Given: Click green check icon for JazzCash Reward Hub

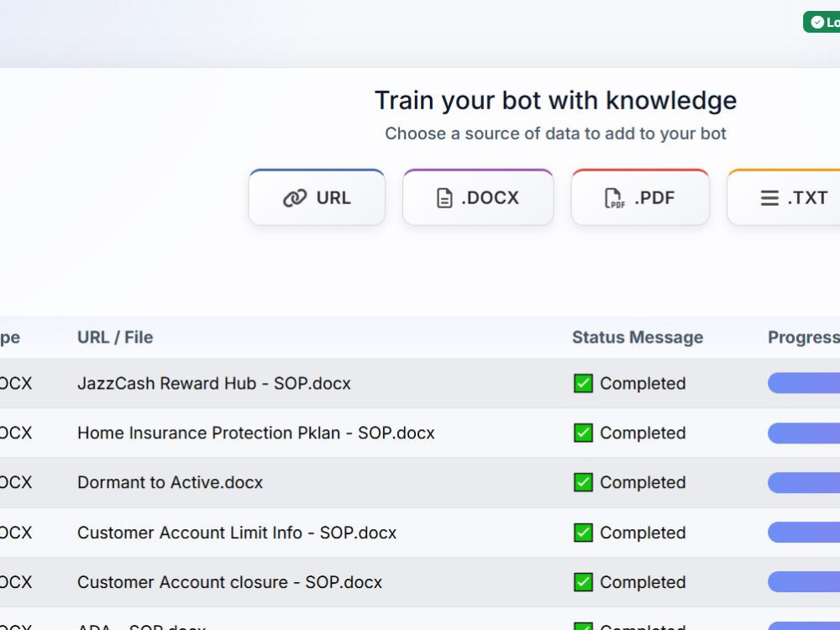Looking at the screenshot, I should pyautogui.click(x=583, y=384).
